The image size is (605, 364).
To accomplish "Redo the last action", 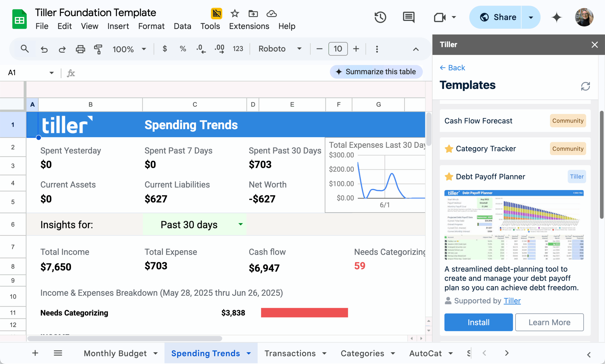I will pos(62,49).
